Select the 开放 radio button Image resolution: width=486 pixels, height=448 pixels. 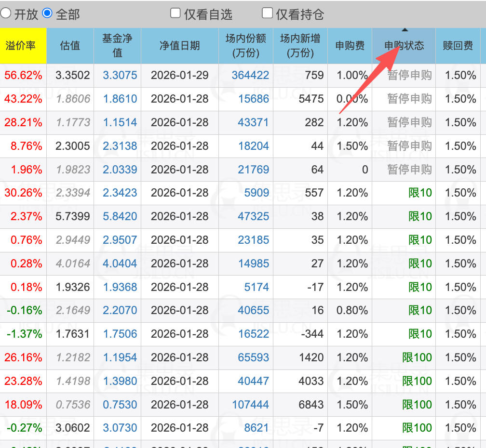6,13
